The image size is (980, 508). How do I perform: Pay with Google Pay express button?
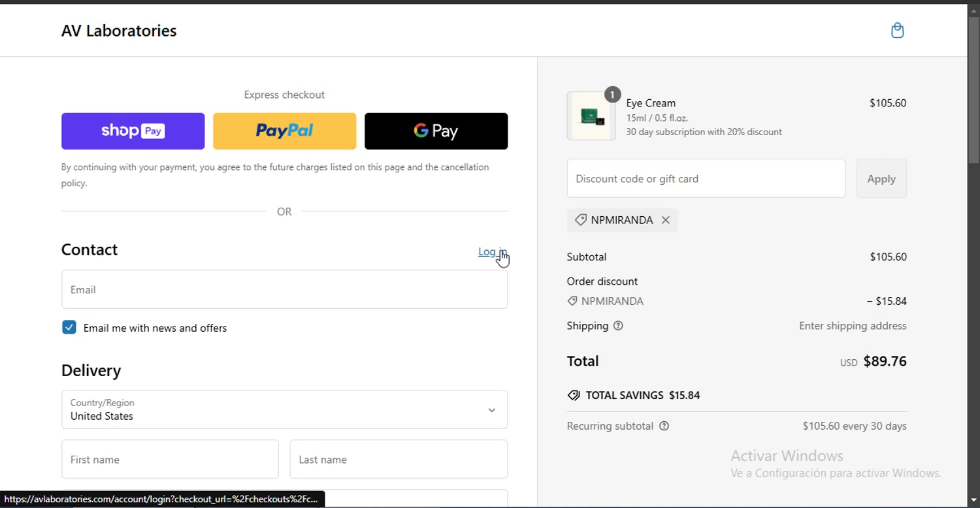tap(436, 131)
